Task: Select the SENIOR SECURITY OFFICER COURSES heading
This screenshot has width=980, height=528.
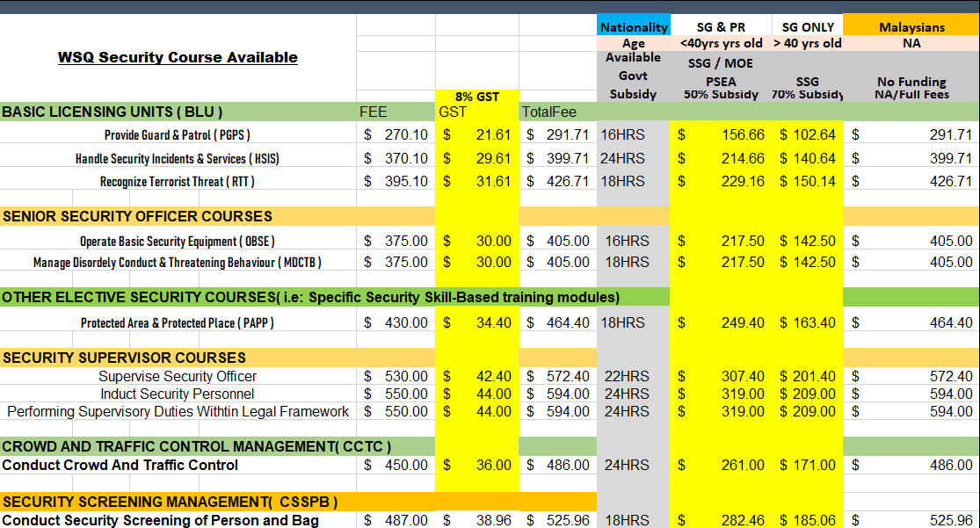Action: click(x=137, y=216)
